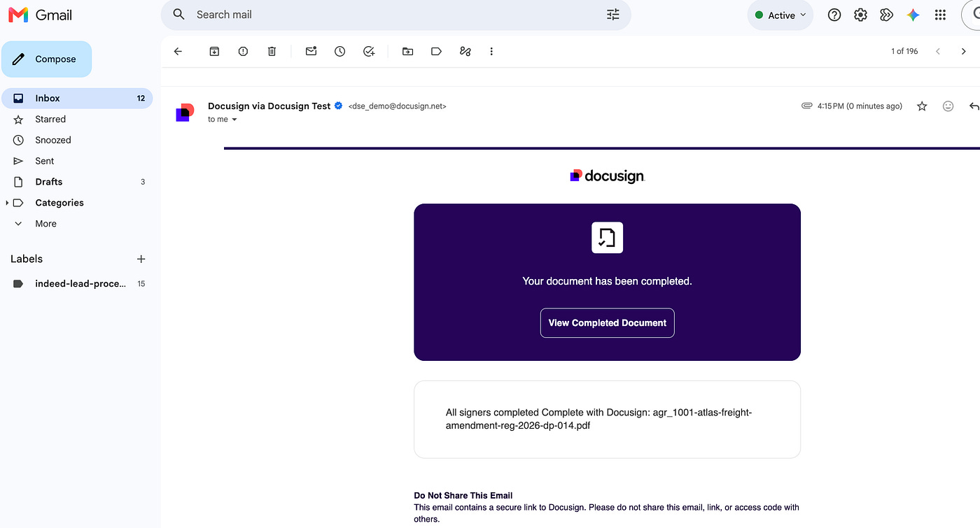Mark the email as unread
The image size is (980, 528).
pyautogui.click(x=311, y=51)
